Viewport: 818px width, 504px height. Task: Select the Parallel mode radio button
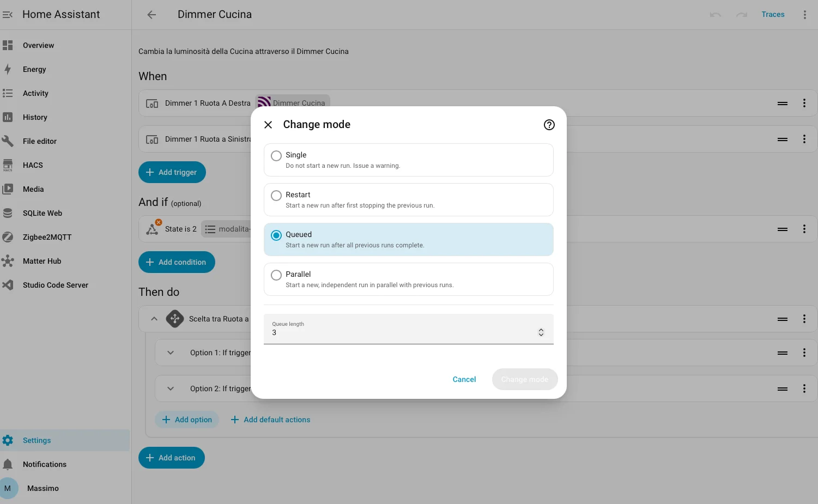pyautogui.click(x=276, y=275)
